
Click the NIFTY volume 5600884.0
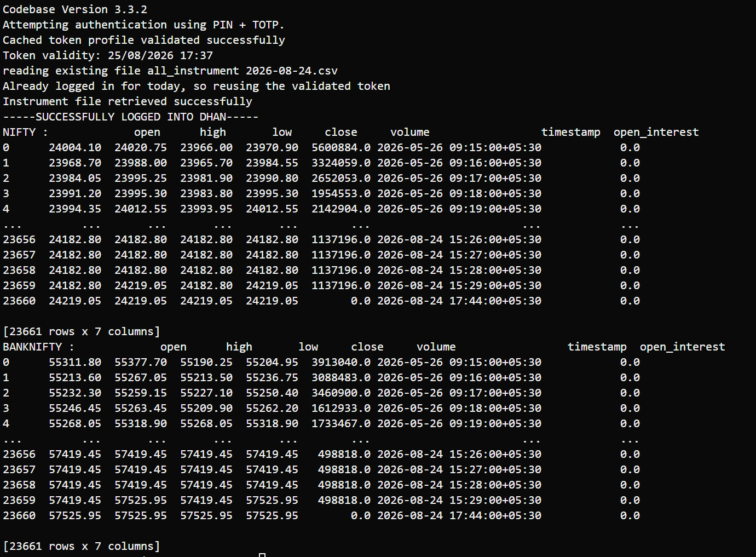(x=341, y=147)
